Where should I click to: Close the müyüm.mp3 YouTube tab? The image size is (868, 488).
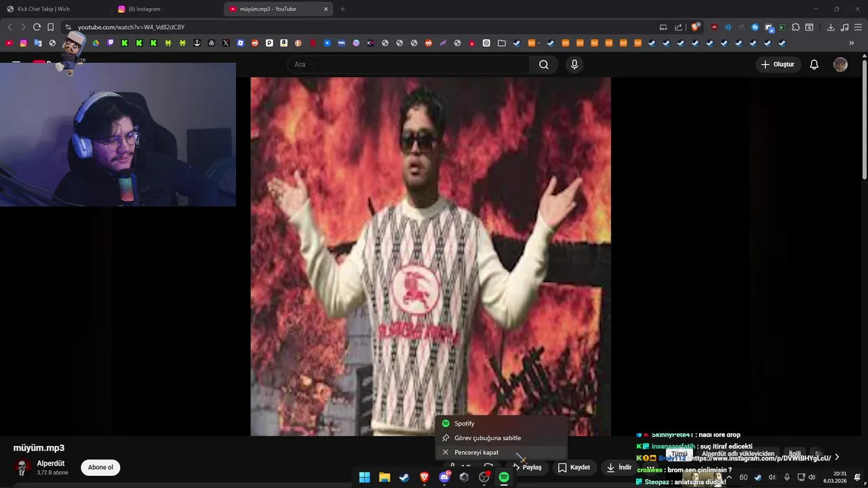tap(325, 9)
